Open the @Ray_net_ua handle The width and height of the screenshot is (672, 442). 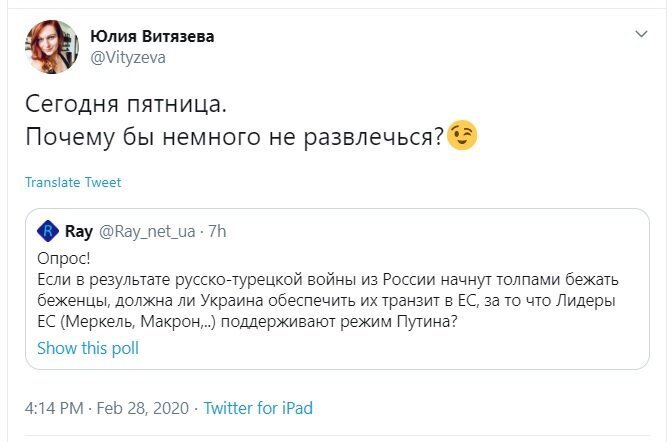click(147, 232)
